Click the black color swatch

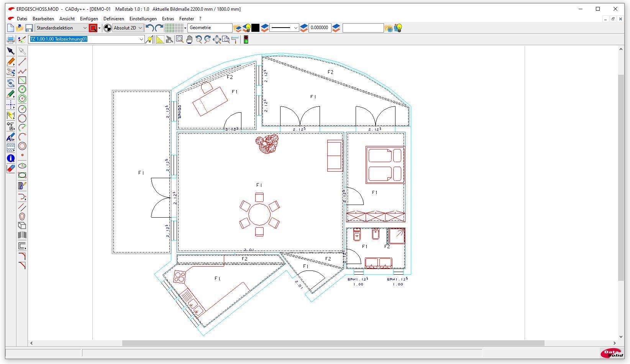255,28
